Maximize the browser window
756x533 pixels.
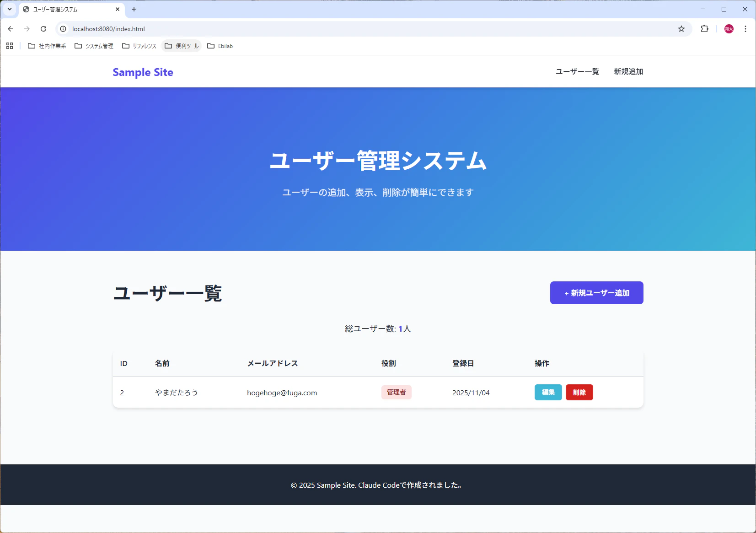pos(724,9)
